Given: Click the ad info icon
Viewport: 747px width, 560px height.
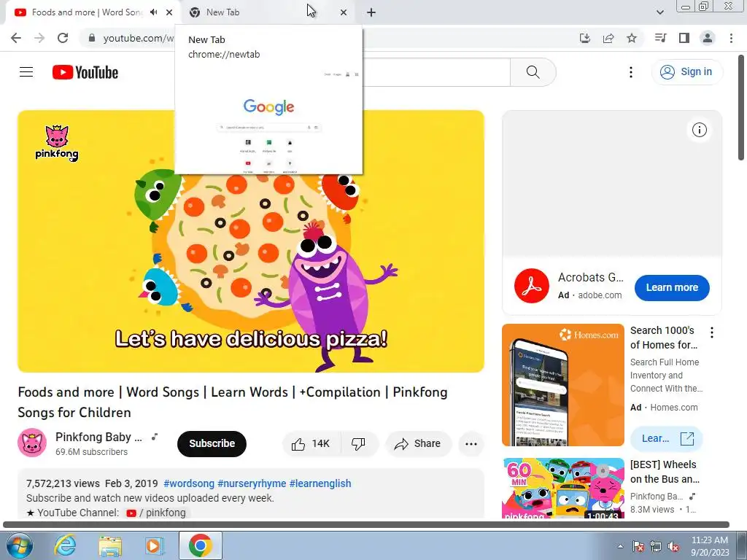Looking at the screenshot, I should (700, 130).
